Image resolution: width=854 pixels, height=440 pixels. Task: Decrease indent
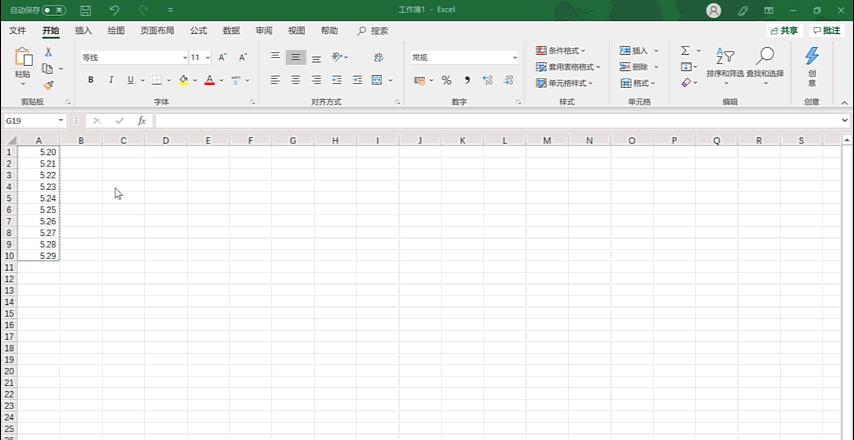337,80
